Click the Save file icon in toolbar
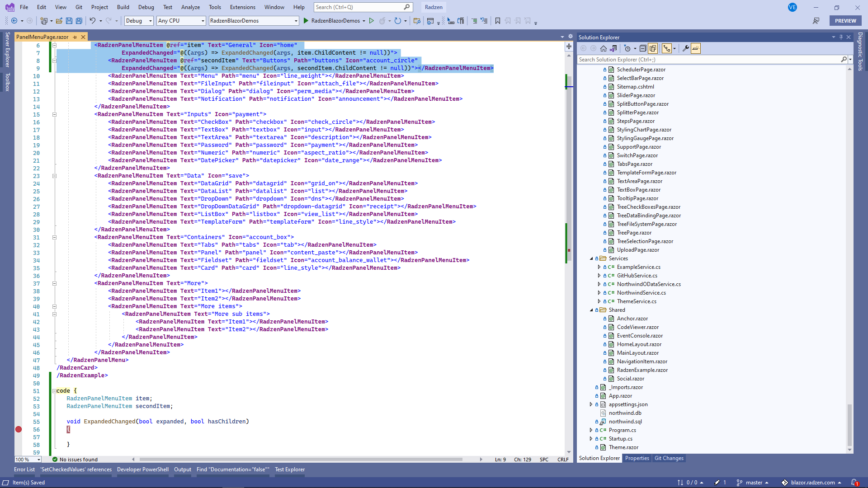The image size is (868, 488). (69, 21)
